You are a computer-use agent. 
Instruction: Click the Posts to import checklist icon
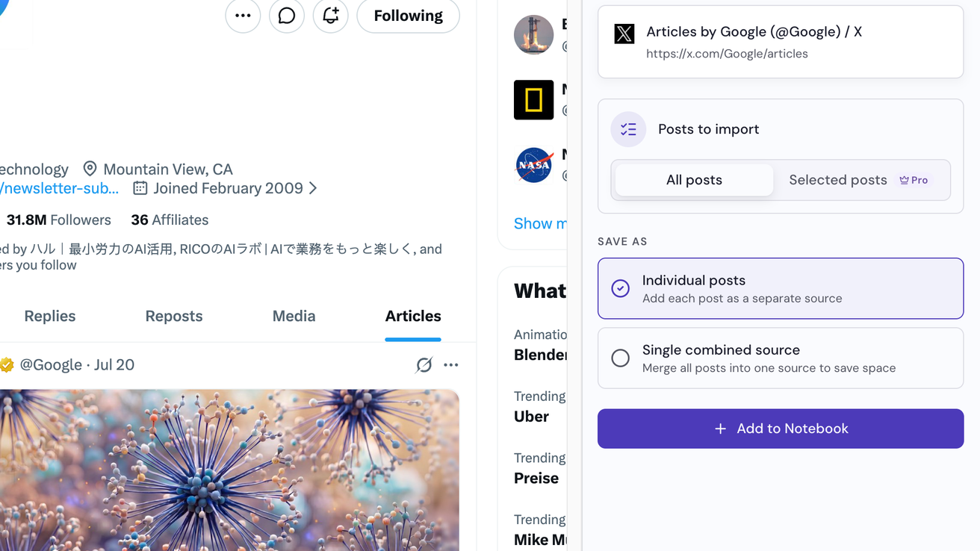629,129
